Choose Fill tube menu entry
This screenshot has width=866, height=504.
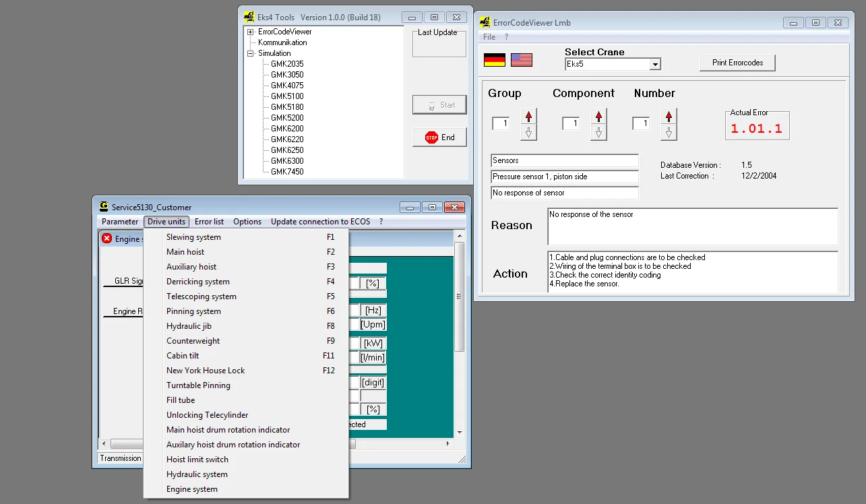point(246,400)
